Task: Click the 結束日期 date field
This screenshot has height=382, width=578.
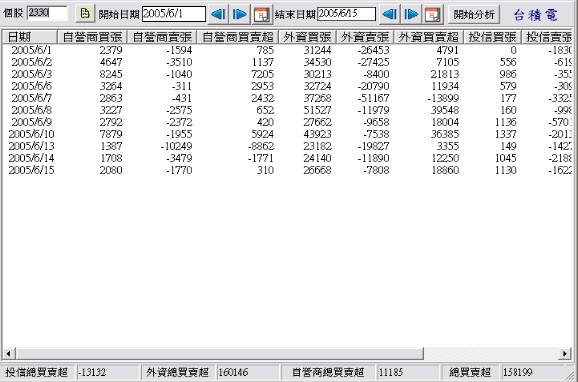Action: click(x=346, y=14)
